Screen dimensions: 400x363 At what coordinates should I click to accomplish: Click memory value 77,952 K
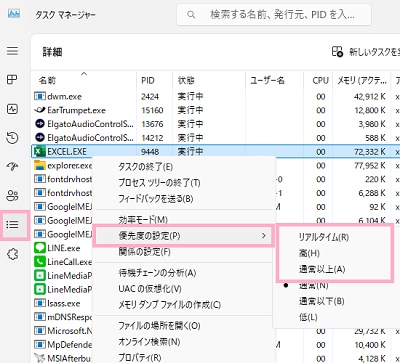pos(370,165)
